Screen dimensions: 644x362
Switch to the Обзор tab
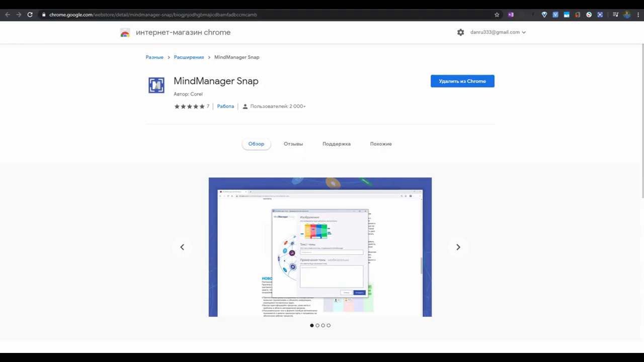(x=256, y=144)
